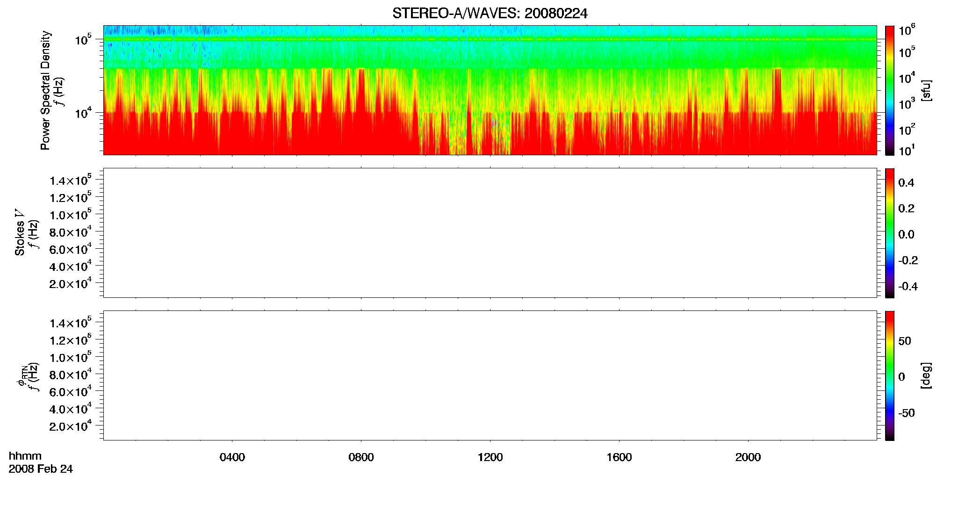Click the 10^1 value on sfu color bar

tap(907, 151)
